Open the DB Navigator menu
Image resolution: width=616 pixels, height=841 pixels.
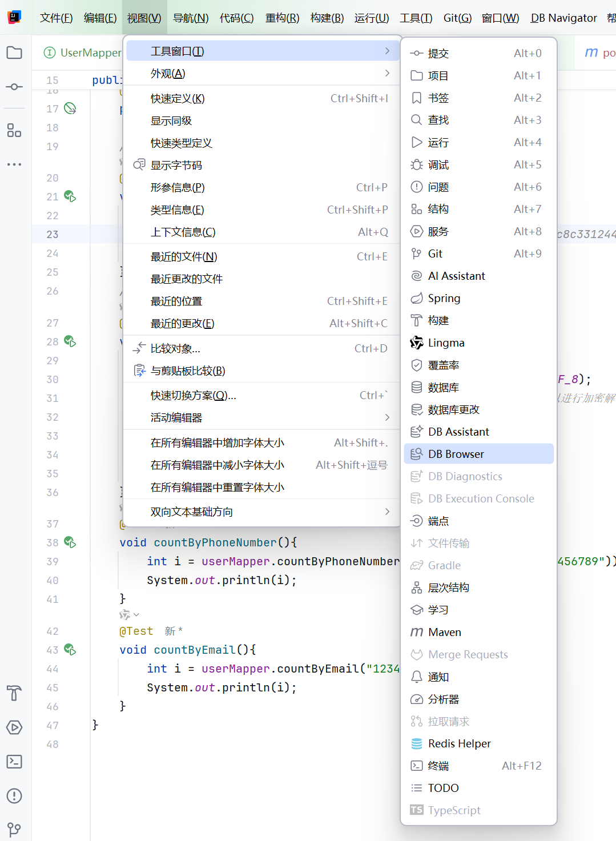click(563, 18)
